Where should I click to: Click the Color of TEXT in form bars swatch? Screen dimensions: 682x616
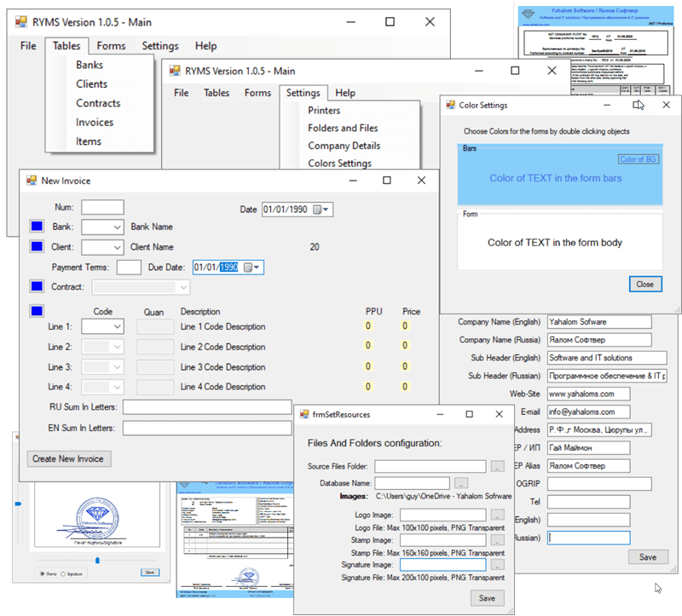point(556,178)
